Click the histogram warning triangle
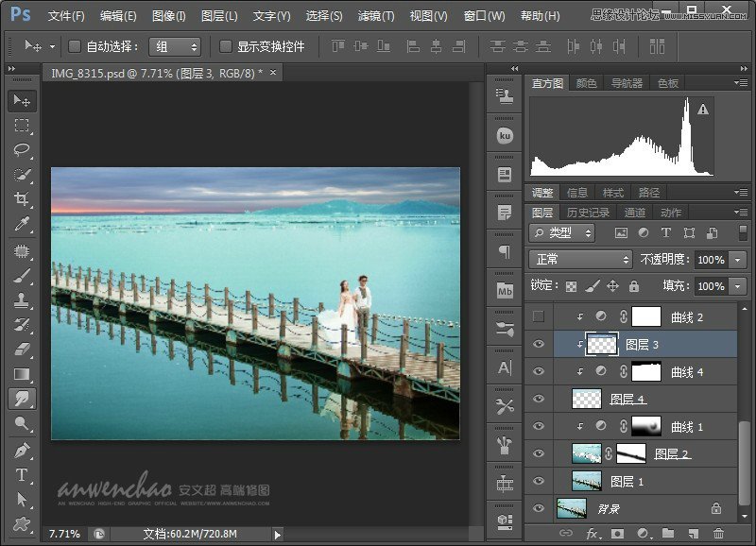The height and width of the screenshot is (546, 756). pos(703,110)
